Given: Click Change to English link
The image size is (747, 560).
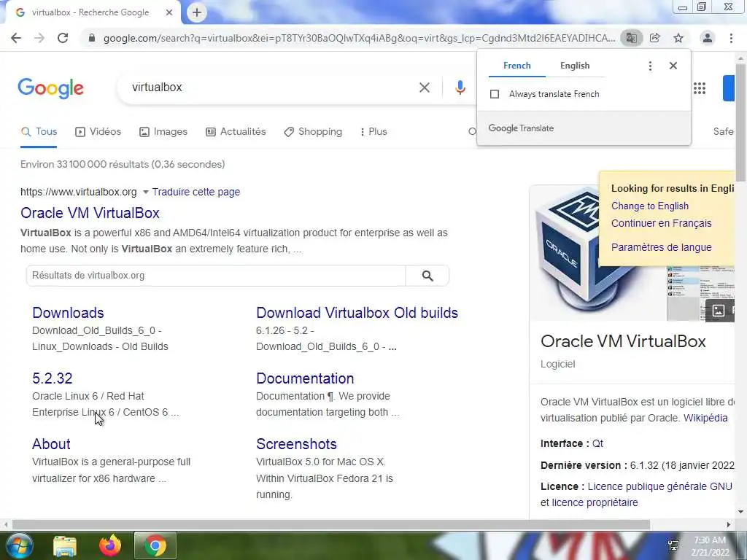Looking at the screenshot, I should point(650,206).
